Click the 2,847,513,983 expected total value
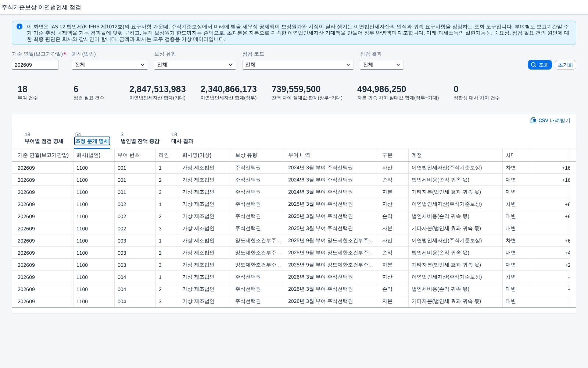 pyautogui.click(x=157, y=89)
